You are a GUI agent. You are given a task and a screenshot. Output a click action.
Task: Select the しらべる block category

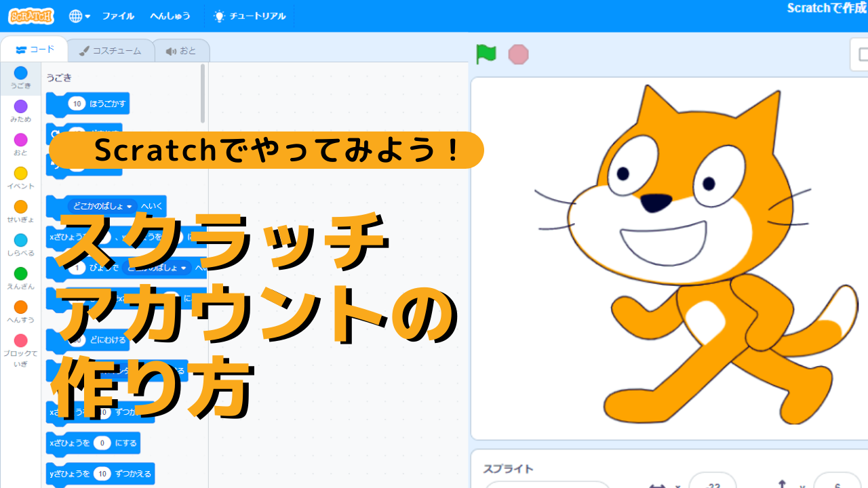(21, 244)
